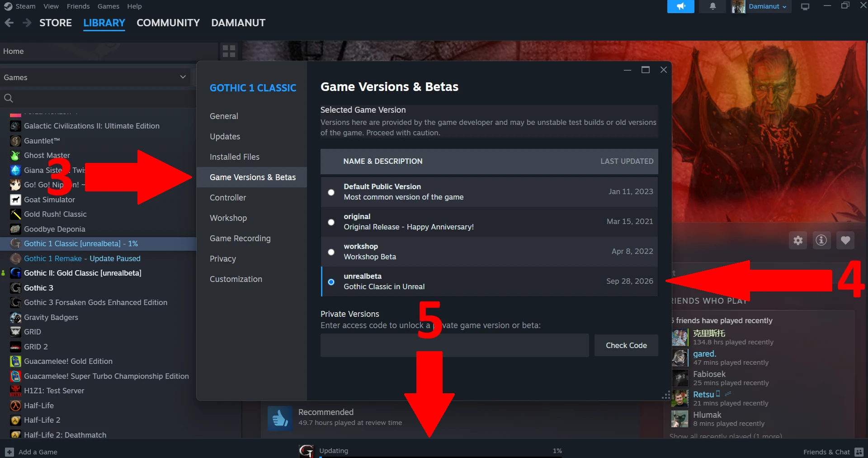The width and height of the screenshot is (868, 458).
Task: Click the Add a Game plus icon
Action: [x=9, y=452]
